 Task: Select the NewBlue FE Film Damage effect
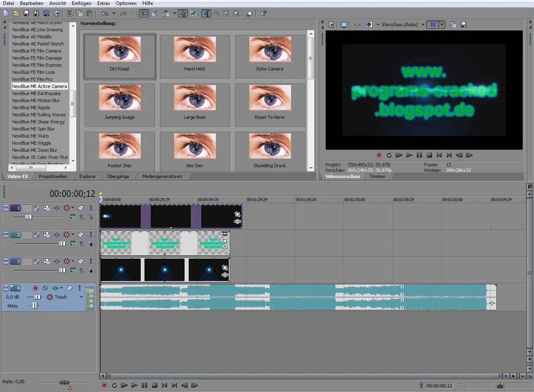[x=37, y=58]
